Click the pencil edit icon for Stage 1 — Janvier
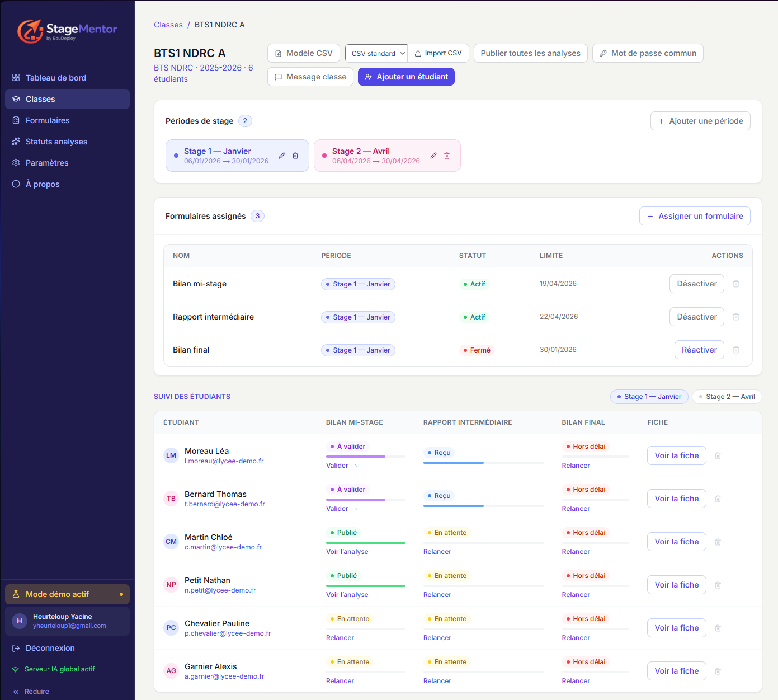The image size is (778, 700). click(282, 156)
